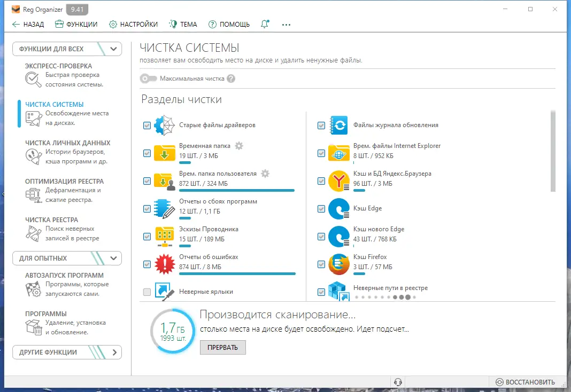
Task: Open settings gear next to Временная папка
Action: pyautogui.click(x=238, y=145)
